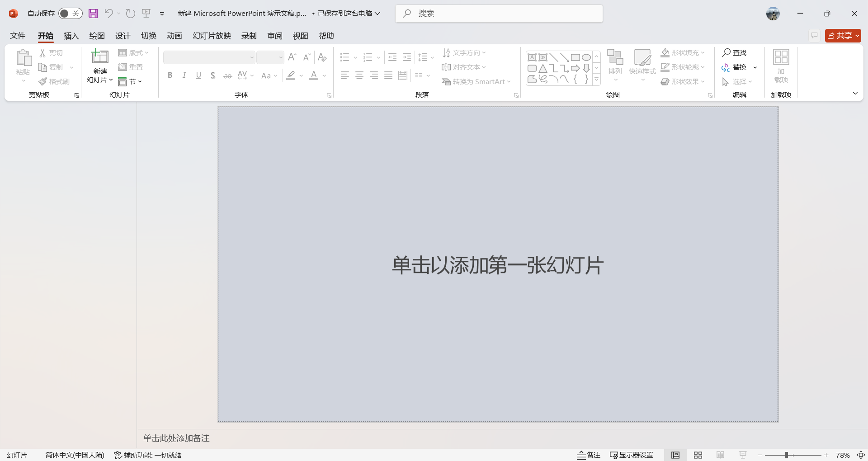Click the zoom slider handle
Image resolution: width=868 pixels, height=461 pixels.
click(787, 455)
